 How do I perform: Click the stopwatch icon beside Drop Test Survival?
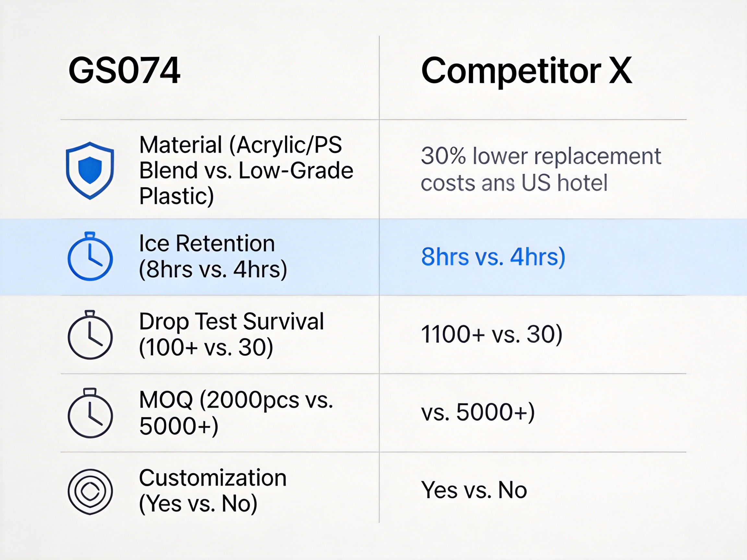(90, 335)
